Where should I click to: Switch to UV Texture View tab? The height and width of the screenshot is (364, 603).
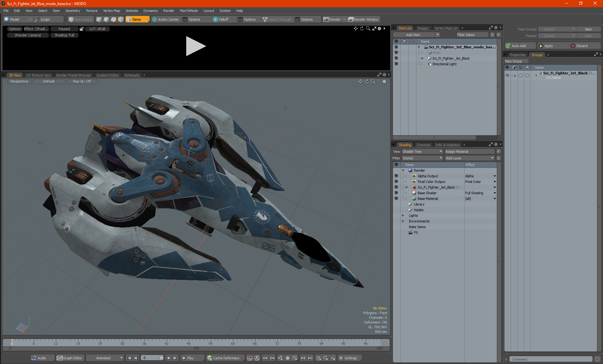[x=38, y=75]
